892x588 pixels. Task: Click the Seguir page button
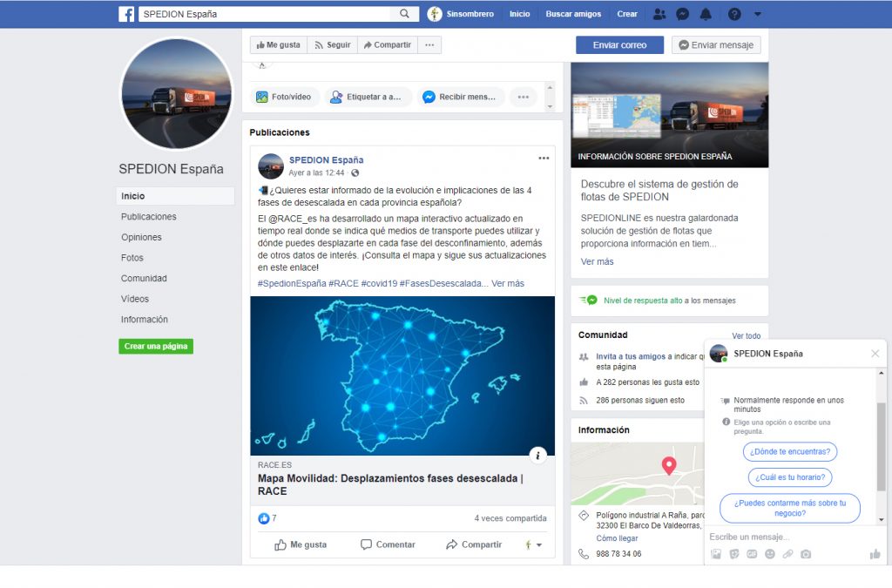(333, 45)
